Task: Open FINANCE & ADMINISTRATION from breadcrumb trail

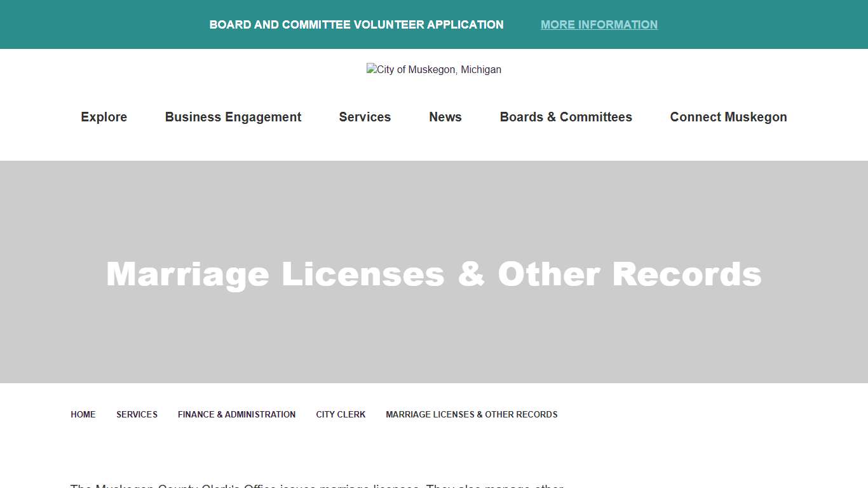Action: [x=236, y=414]
